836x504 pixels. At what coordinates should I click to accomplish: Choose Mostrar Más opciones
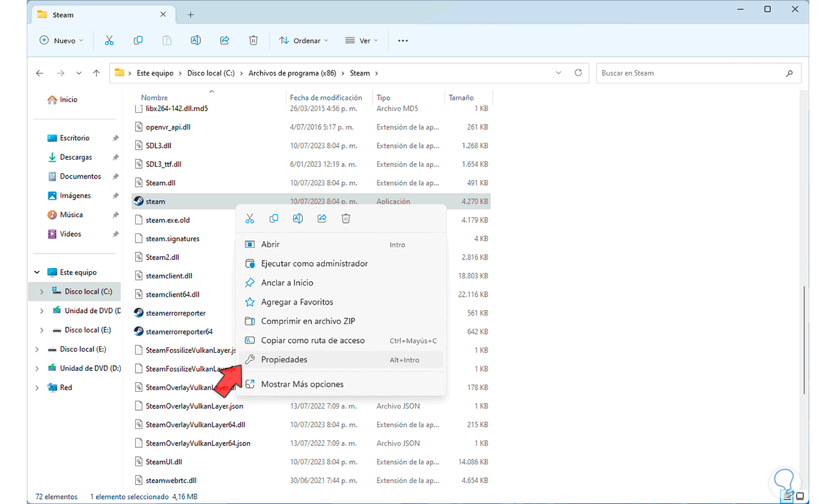340,384
